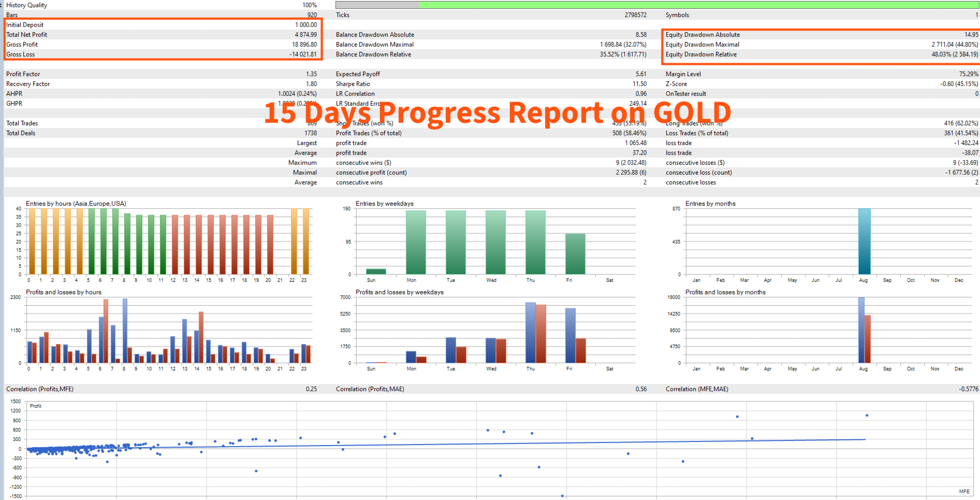Select the "Z-Score" label

point(677,84)
